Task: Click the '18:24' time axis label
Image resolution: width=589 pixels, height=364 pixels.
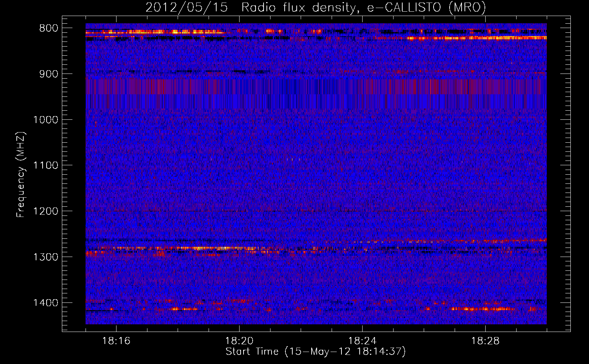Action: [362, 341]
